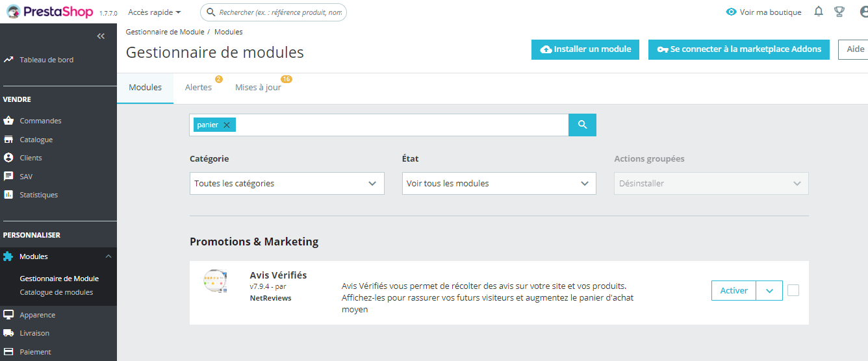The height and width of the screenshot is (361, 868).
Task: Click the eye icon beside Voir ma boutique
Action: [732, 12]
